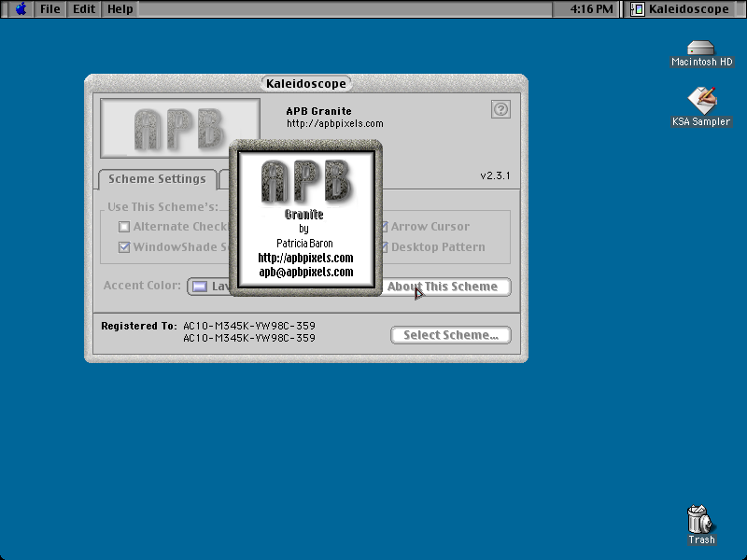
Task: Open the File menu
Action: [x=50, y=9]
